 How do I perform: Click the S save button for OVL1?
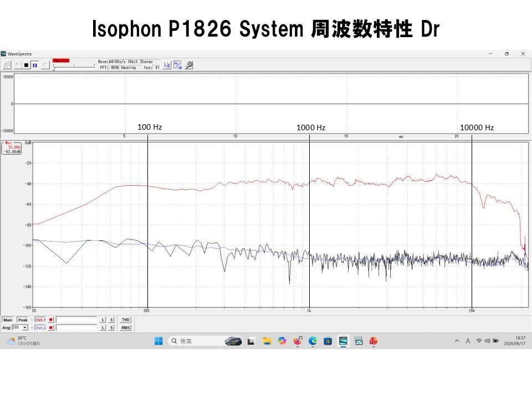111,320
